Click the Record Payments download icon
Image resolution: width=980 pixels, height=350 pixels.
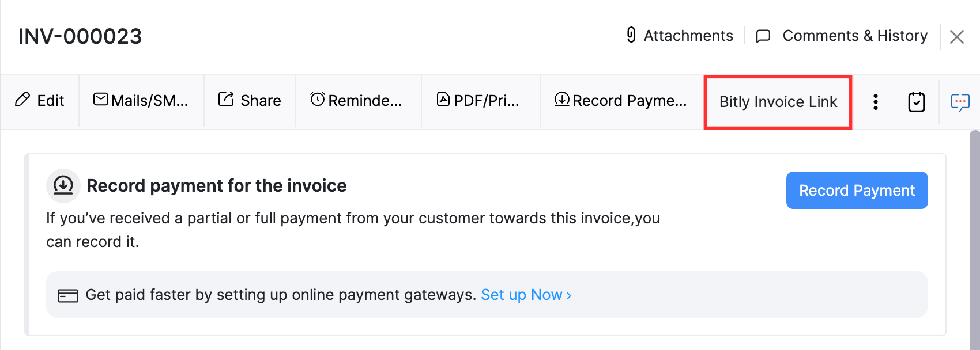tap(561, 100)
